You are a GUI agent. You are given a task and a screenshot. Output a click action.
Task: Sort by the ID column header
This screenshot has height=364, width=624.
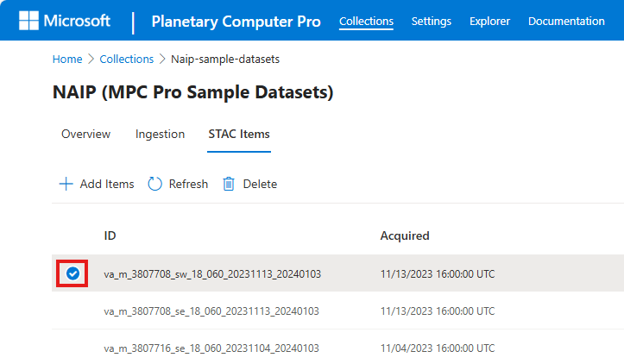tap(110, 235)
